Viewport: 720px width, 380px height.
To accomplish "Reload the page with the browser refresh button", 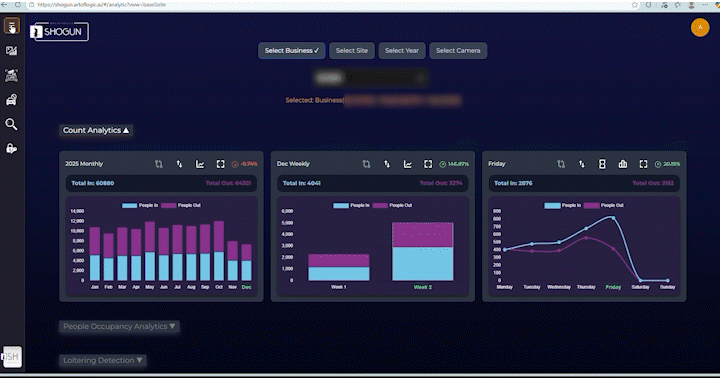I will pos(18,5).
